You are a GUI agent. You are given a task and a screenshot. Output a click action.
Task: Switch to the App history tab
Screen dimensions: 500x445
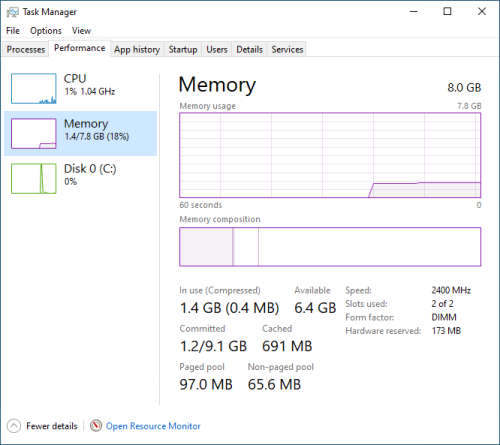click(137, 49)
